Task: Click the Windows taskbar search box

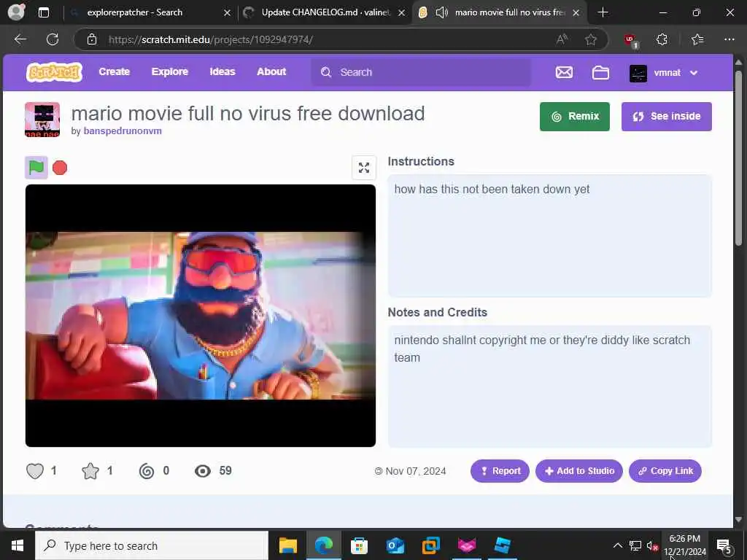Action: tap(152, 545)
